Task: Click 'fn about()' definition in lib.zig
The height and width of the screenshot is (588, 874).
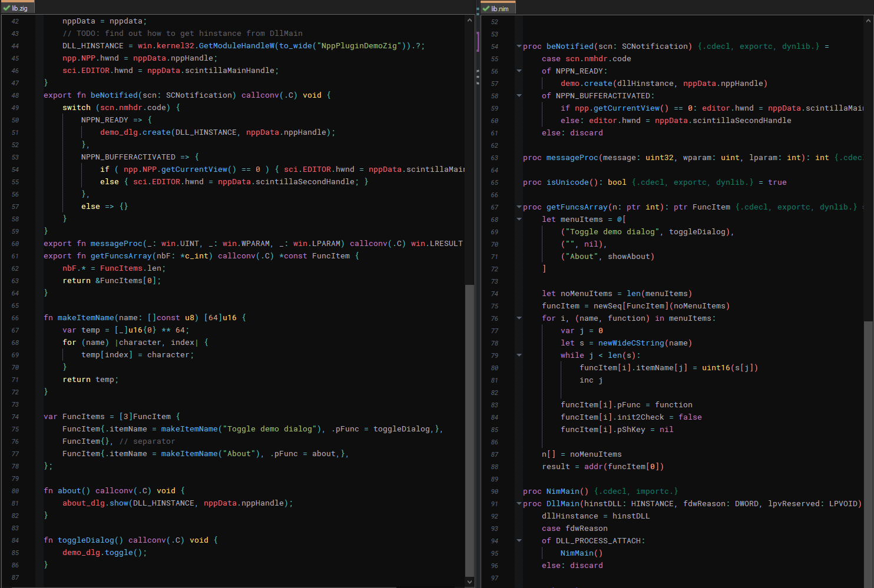Action: coord(67,491)
